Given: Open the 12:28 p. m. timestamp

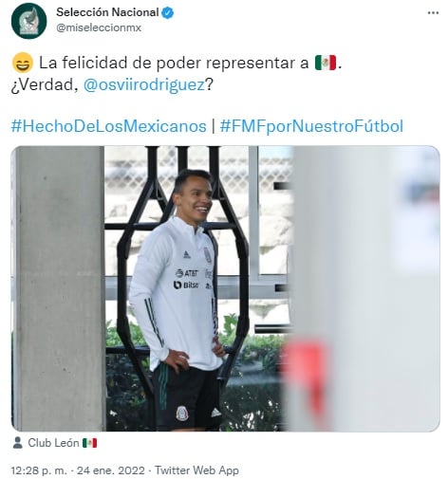Looking at the screenshot, I should [39, 470].
